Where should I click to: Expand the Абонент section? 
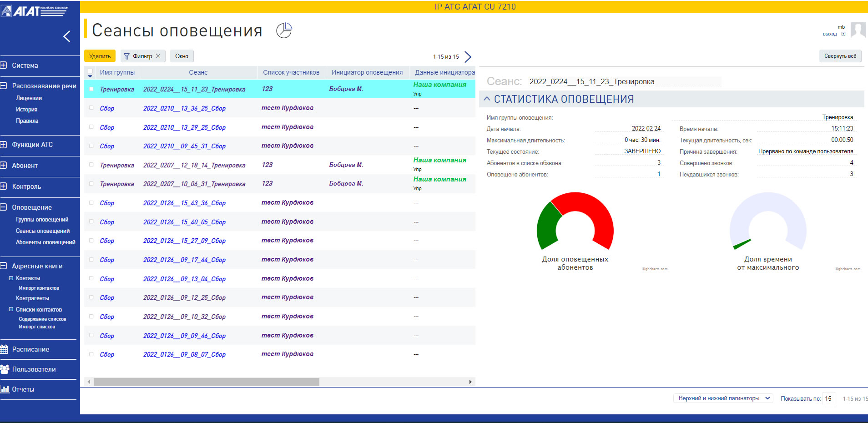[x=3, y=165]
